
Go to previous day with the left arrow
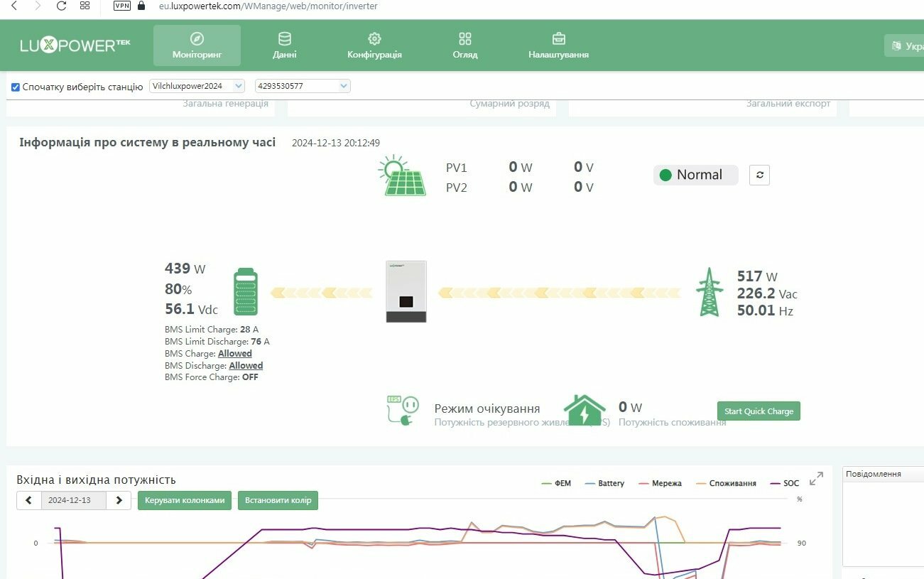(28, 500)
